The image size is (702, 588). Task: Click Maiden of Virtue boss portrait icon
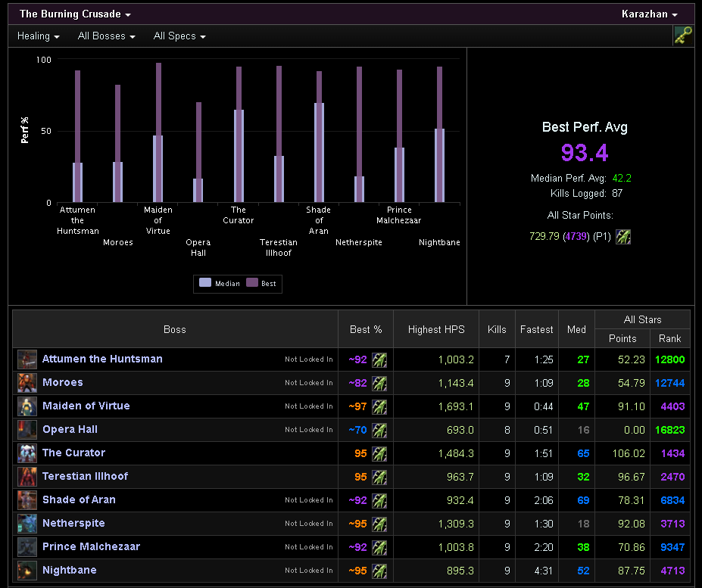click(27, 406)
